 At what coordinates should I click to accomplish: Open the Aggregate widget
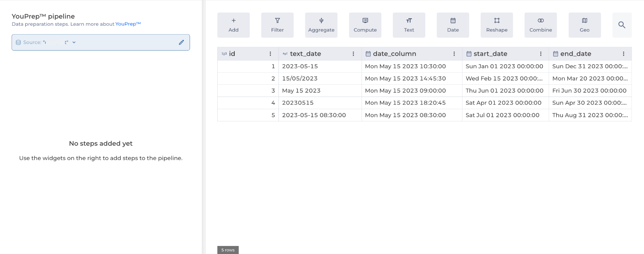321,25
